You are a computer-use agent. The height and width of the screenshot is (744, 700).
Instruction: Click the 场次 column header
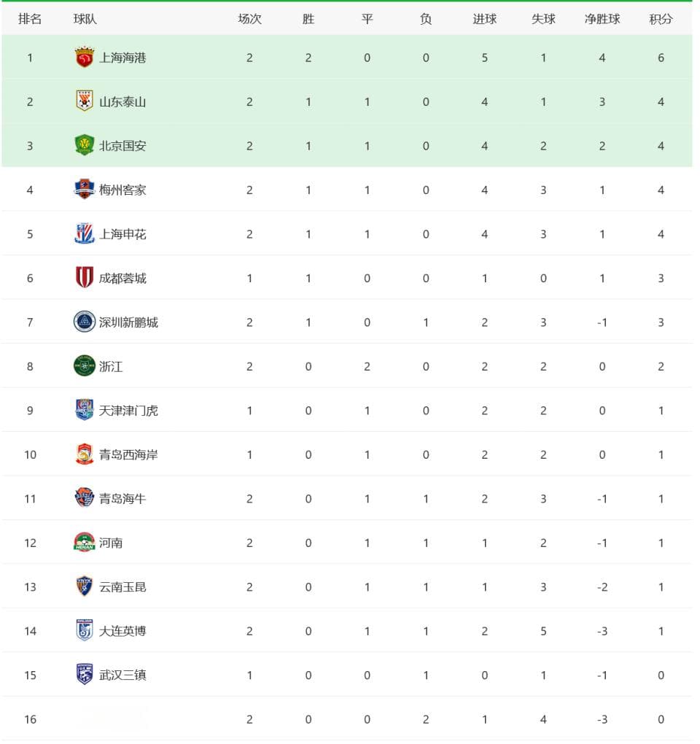pos(249,19)
